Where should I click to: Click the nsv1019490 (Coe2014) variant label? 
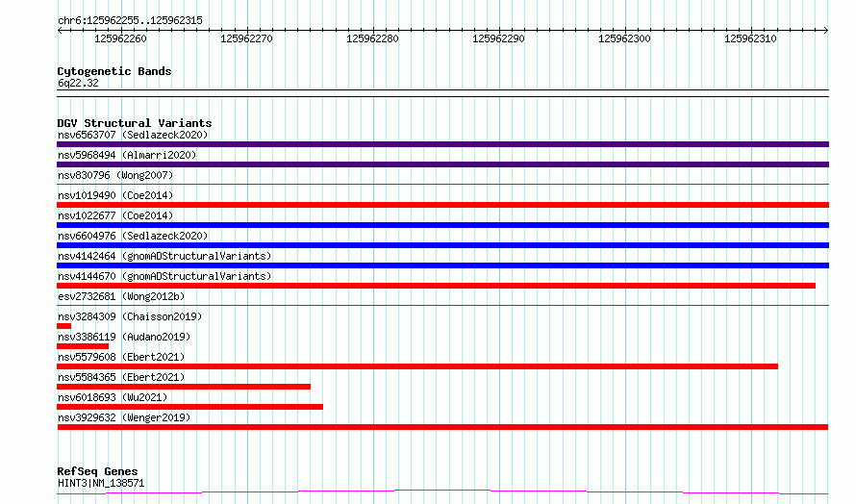(115, 195)
